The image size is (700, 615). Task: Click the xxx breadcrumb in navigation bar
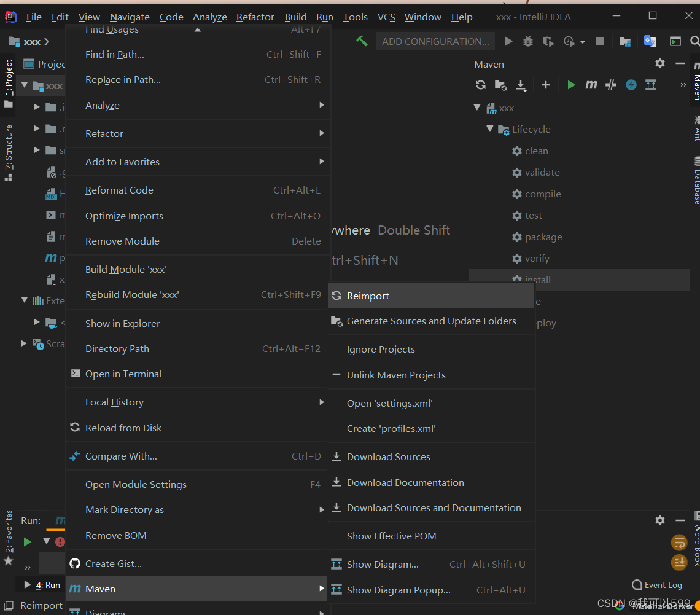[32, 42]
